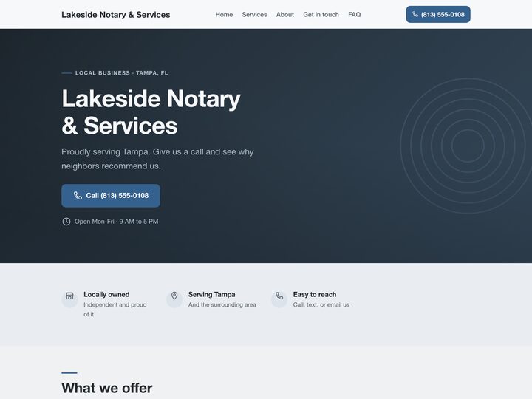The image size is (532, 399).
Task: Click the What we offer heading
Action: [107, 388]
